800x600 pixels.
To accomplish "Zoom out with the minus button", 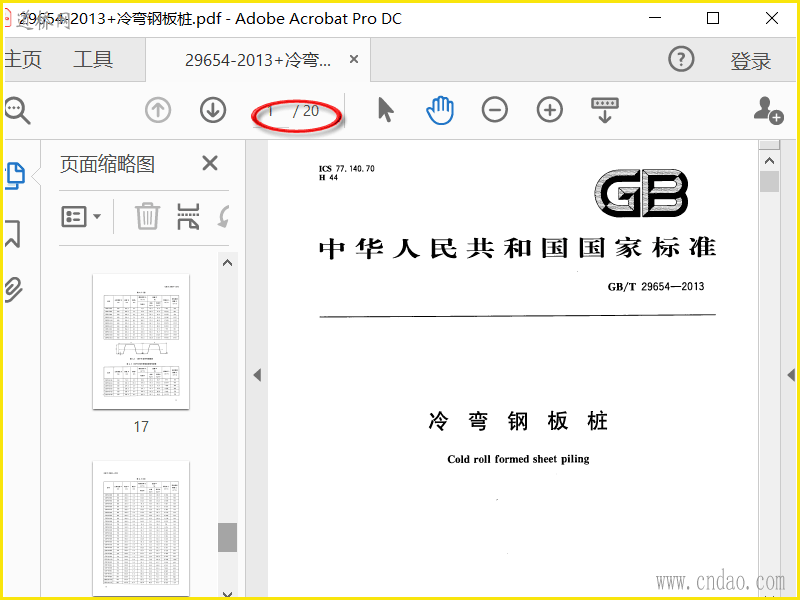I will [494, 110].
